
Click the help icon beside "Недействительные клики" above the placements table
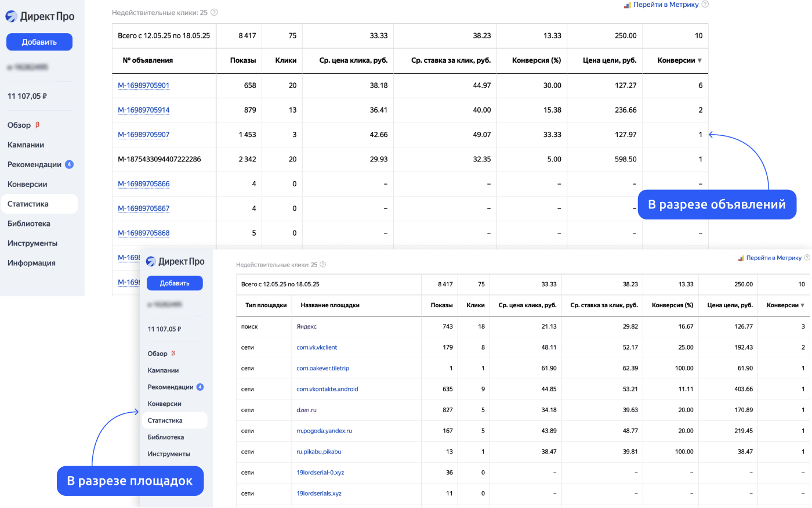point(323,265)
